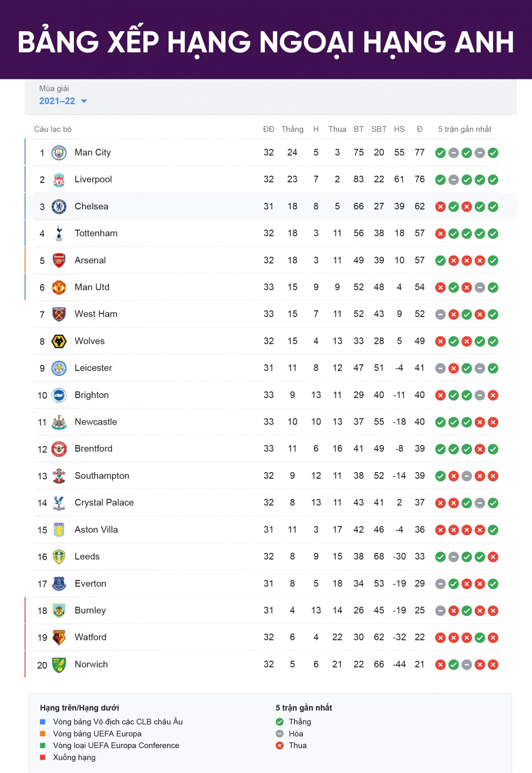Click the Wolves club crest
The height and width of the screenshot is (773, 532).
[59, 341]
